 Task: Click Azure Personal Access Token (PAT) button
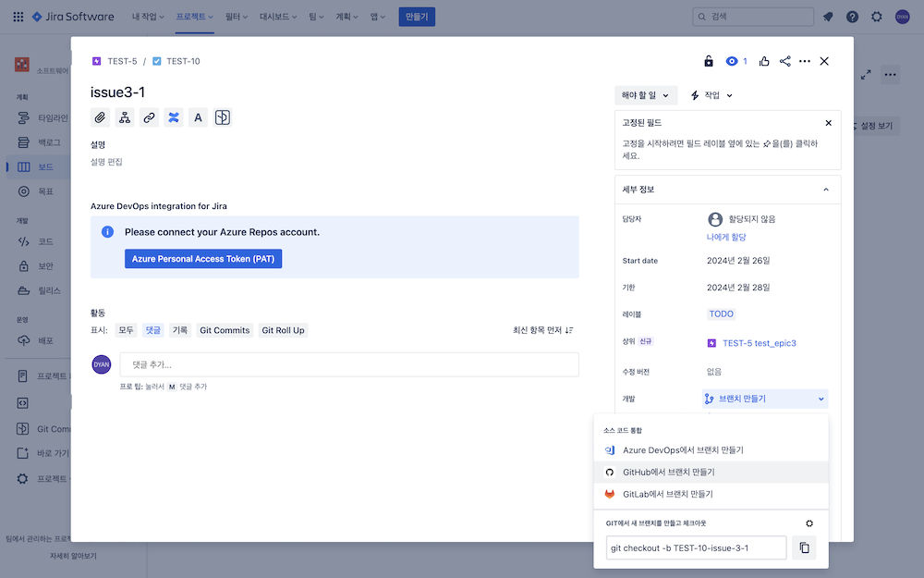(x=203, y=259)
